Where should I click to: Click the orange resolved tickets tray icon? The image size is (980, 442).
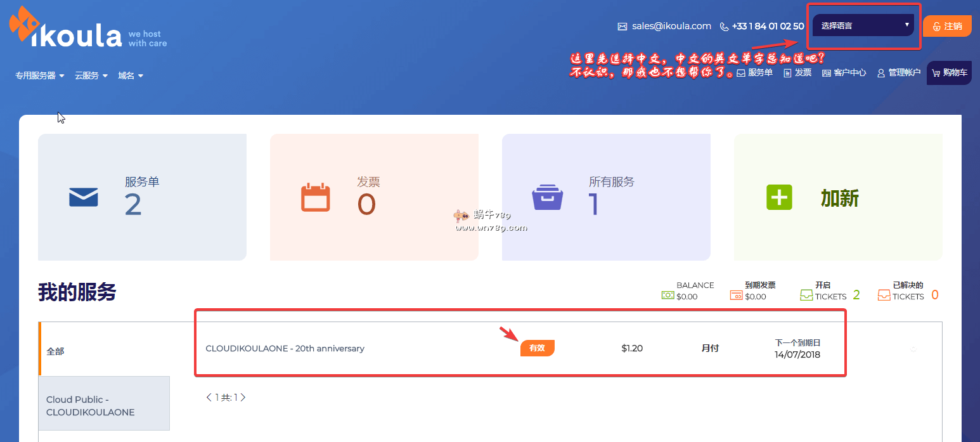click(884, 296)
